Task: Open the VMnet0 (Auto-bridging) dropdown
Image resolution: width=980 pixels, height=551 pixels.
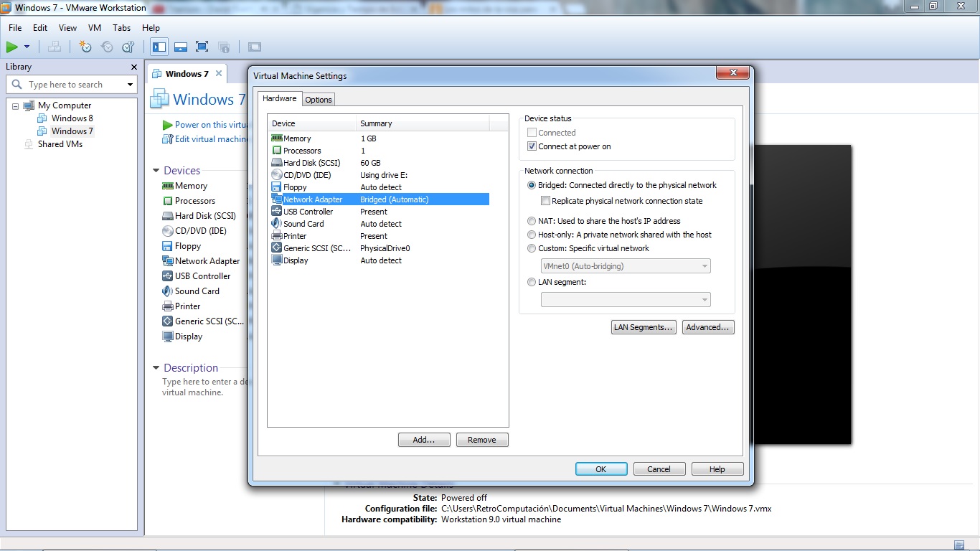Action: (626, 266)
